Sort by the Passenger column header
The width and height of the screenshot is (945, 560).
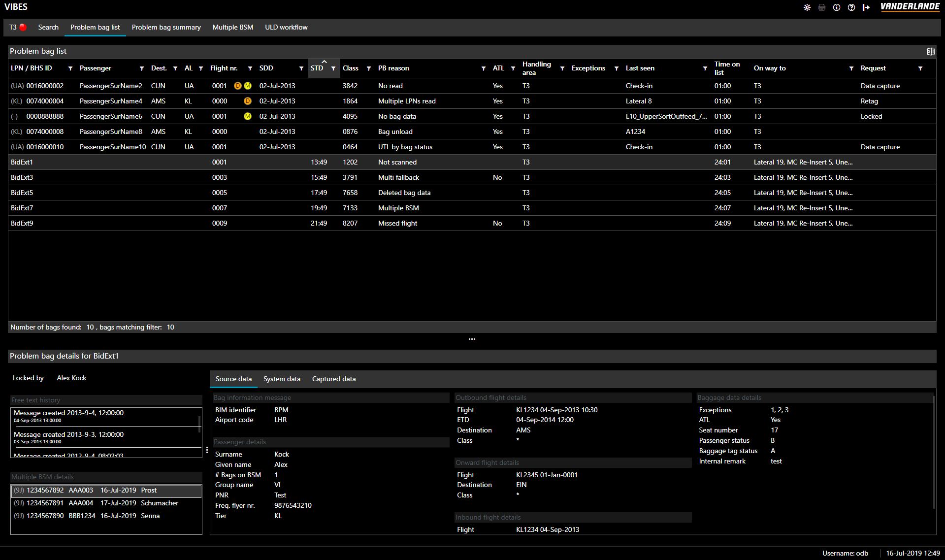pos(96,68)
